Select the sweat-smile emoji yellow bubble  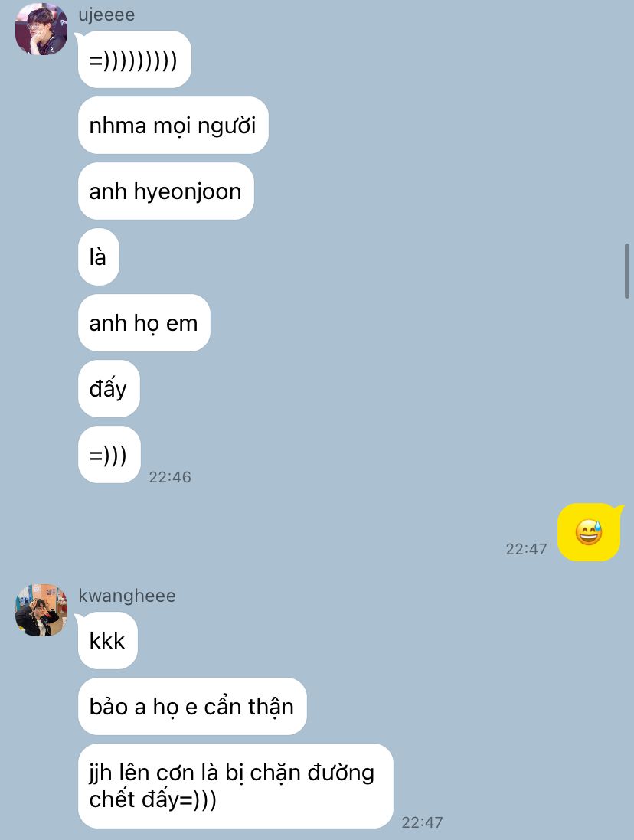pyautogui.click(x=589, y=532)
